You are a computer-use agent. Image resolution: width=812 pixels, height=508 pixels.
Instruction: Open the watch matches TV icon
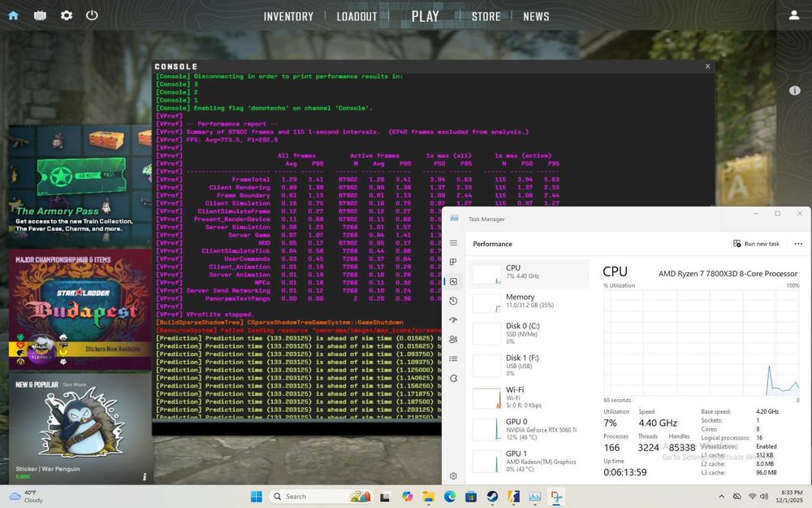[x=40, y=15]
